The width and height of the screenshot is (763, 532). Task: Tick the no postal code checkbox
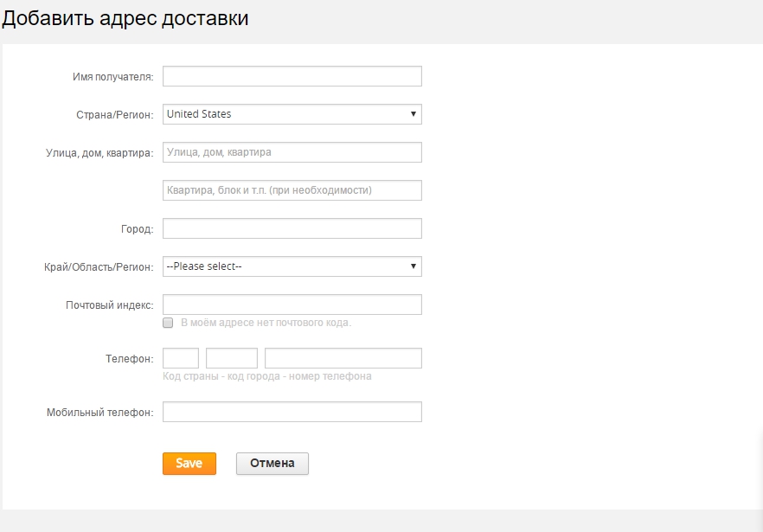pyautogui.click(x=168, y=323)
